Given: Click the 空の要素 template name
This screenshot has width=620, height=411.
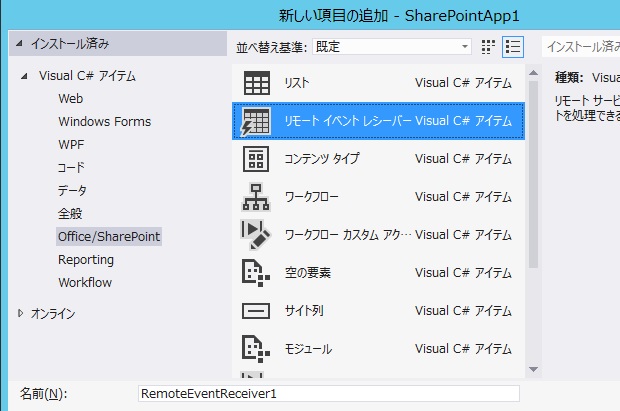Looking at the screenshot, I should (x=308, y=273).
